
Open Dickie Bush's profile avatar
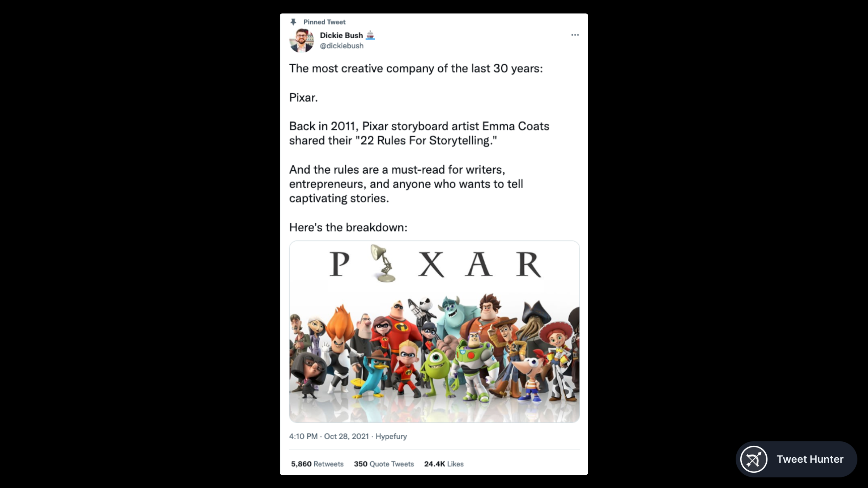[x=302, y=40]
